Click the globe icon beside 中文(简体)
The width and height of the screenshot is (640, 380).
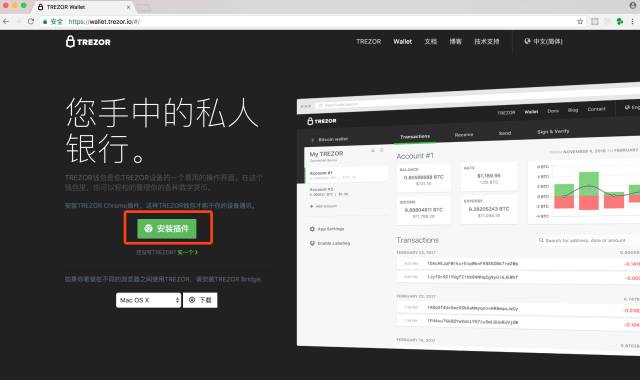[x=527, y=41]
